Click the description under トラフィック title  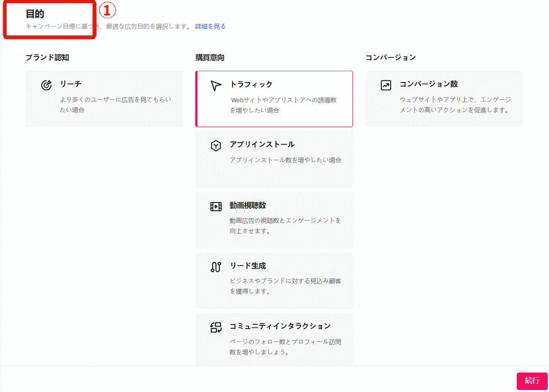tap(283, 105)
